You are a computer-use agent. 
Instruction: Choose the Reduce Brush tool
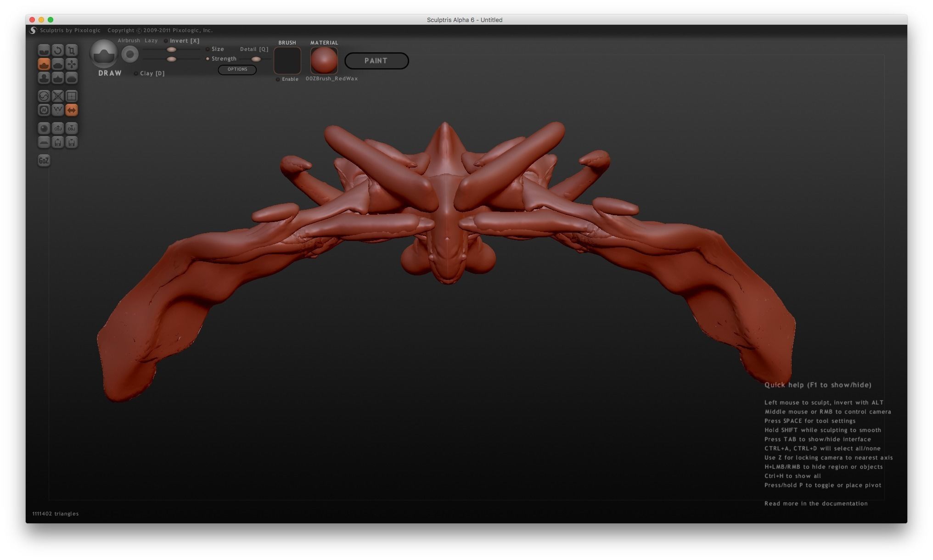44,96
